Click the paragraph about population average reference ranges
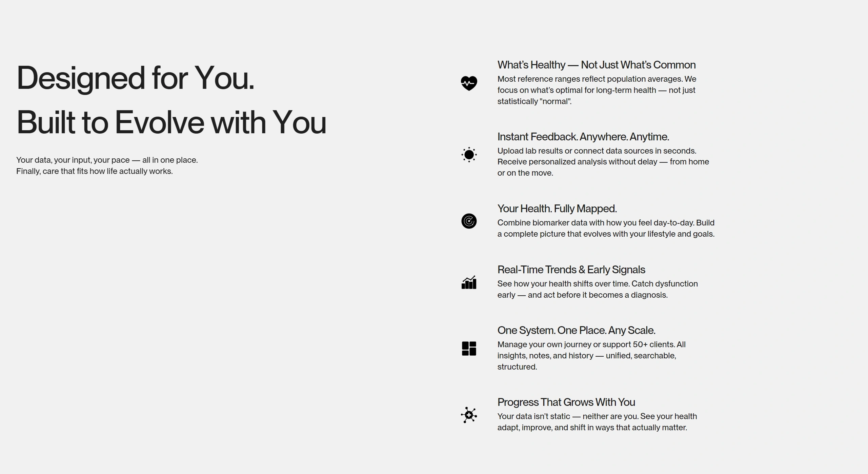This screenshot has width=868, height=474. (x=597, y=90)
